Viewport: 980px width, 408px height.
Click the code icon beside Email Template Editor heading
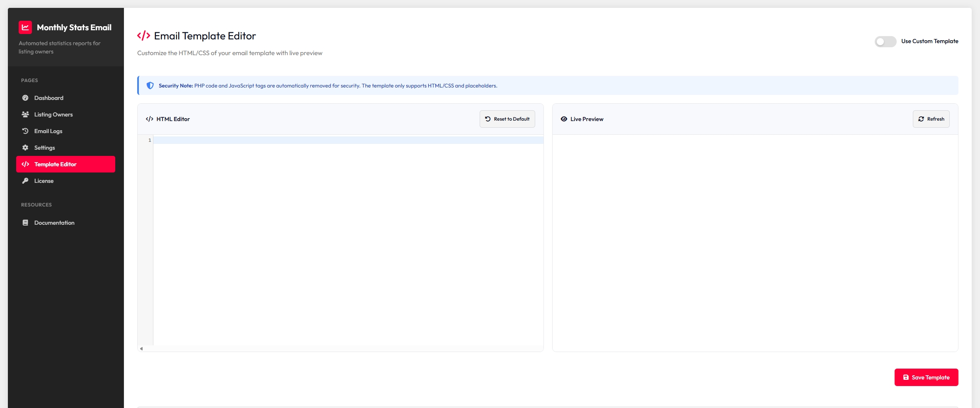[x=143, y=36]
